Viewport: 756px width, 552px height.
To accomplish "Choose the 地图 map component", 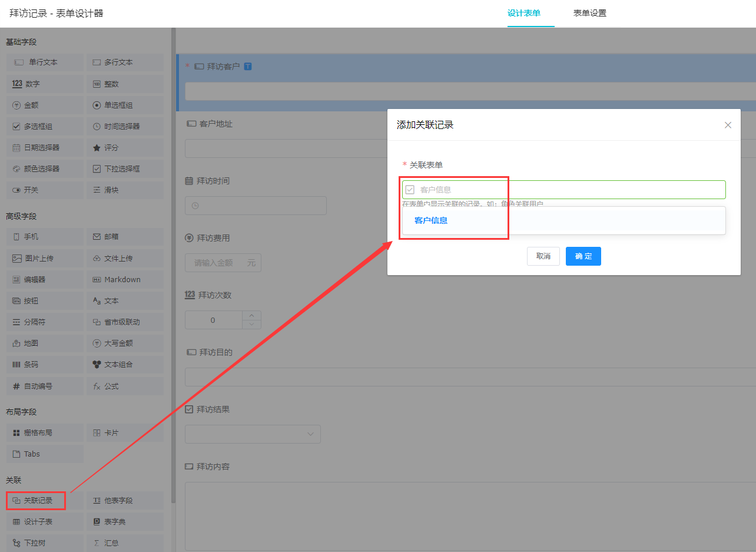I will (x=45, y=343).
